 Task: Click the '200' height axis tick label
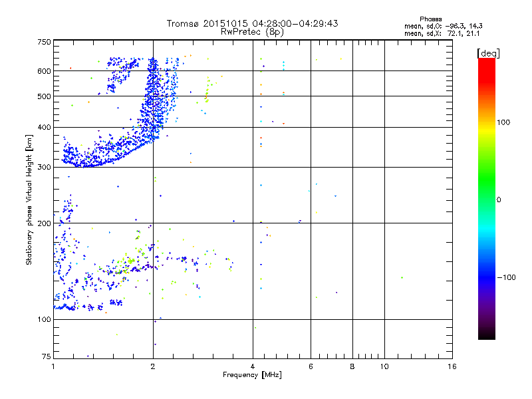coord(44,223)
